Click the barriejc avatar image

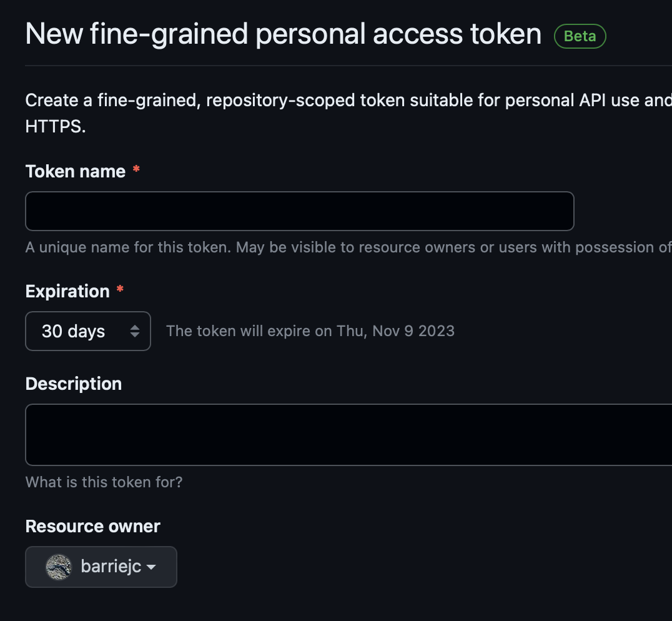click(59, 567)
